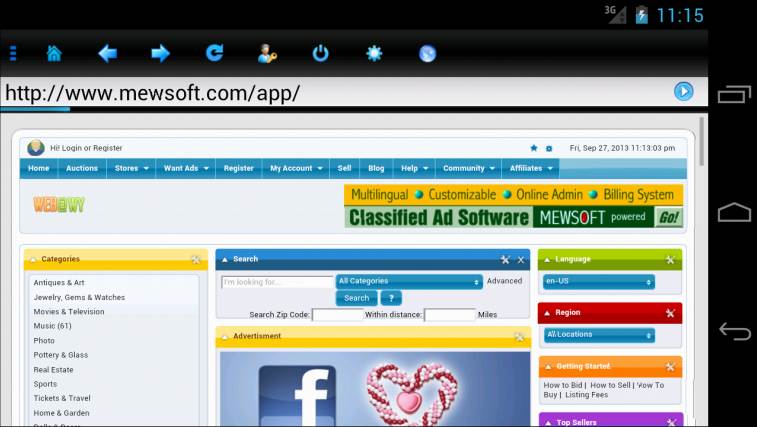Open the All Locations region dropdown
The image size is (757, 427).
(599, 335)
